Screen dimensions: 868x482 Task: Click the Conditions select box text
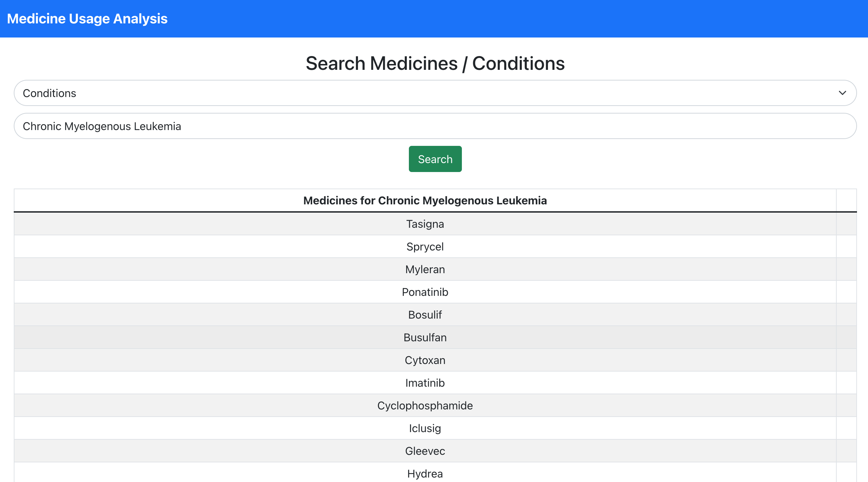50,93
